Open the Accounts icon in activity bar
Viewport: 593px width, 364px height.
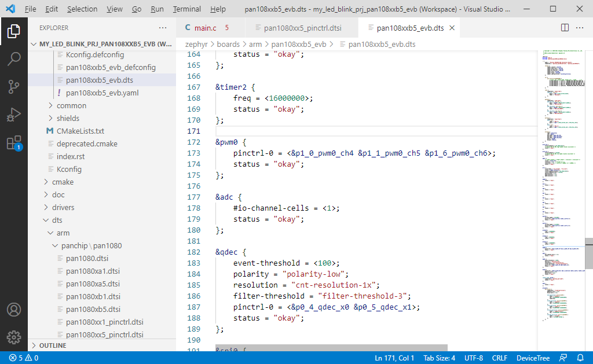[x=14, y=310]
